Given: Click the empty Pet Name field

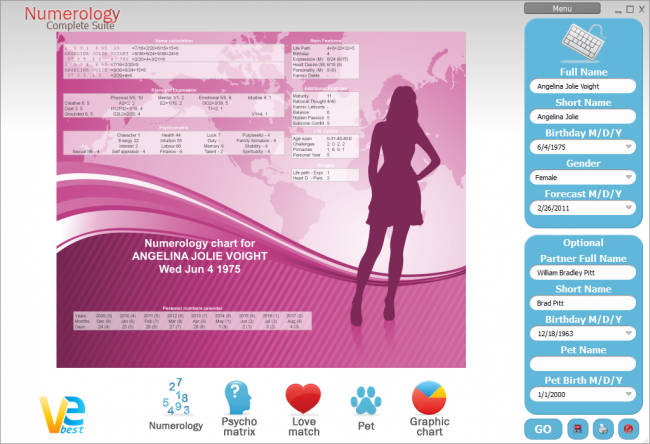Looking at the screenshot, I should (x=582, y=364).
